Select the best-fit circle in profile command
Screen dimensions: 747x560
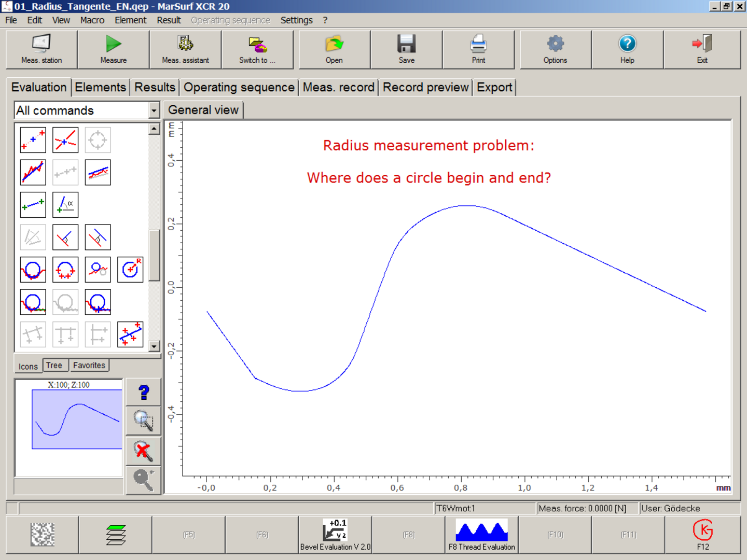pyautogui.click(x=33, y=270)
